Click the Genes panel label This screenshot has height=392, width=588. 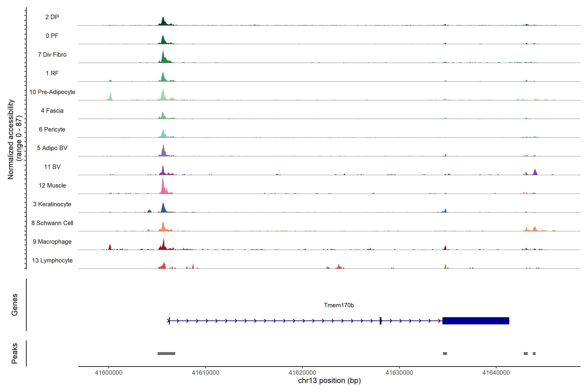[x=15, y=305]
